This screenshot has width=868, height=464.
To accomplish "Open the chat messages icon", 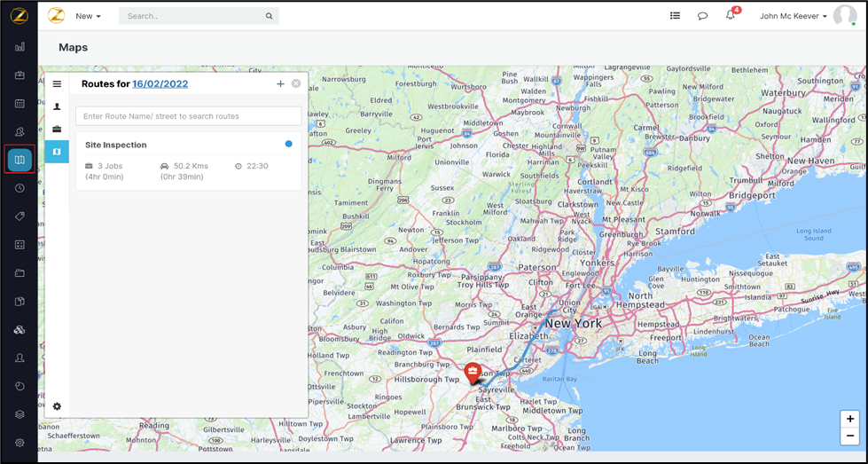I will (702, 16).
